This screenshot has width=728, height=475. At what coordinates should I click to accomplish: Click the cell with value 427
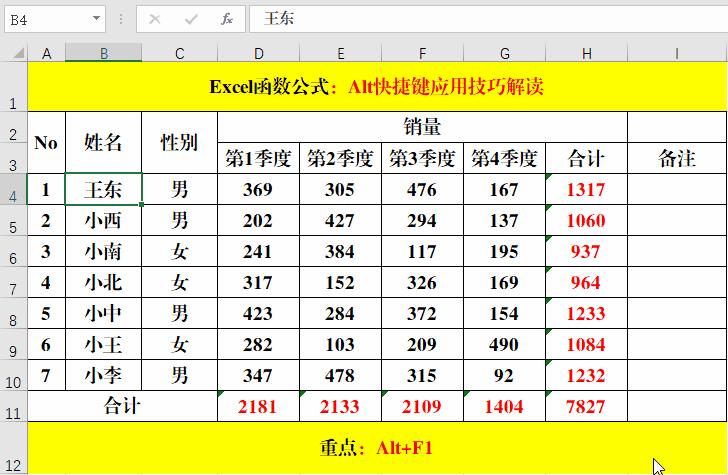pyautogui.click(x=340, y=220)
